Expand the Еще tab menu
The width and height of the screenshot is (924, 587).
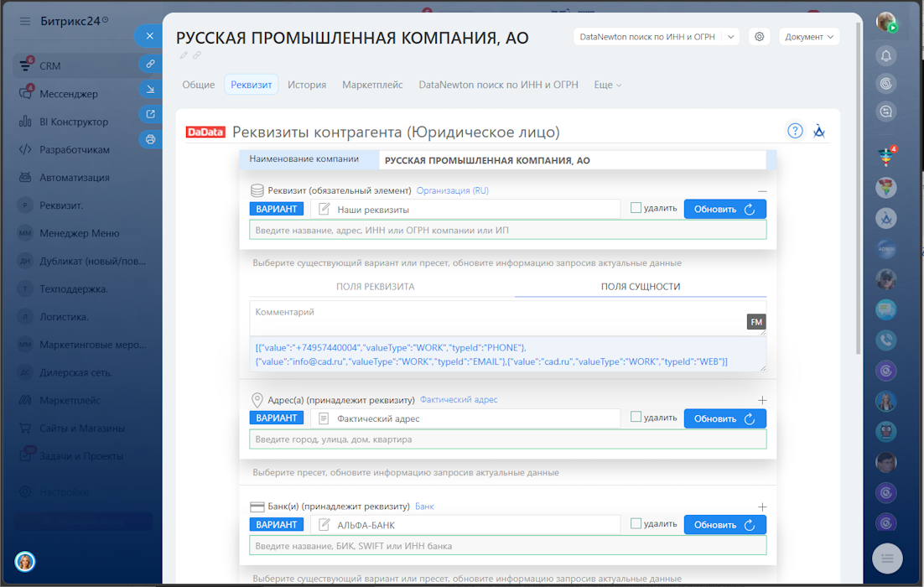pos(608,85)
